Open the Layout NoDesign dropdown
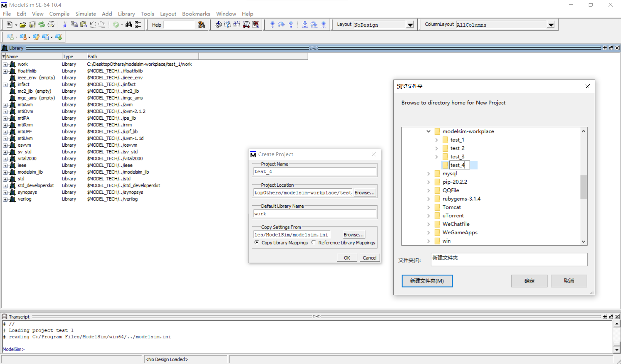This screenshot has width=621, height=364. pyautogui.click(x=410, y=25)
